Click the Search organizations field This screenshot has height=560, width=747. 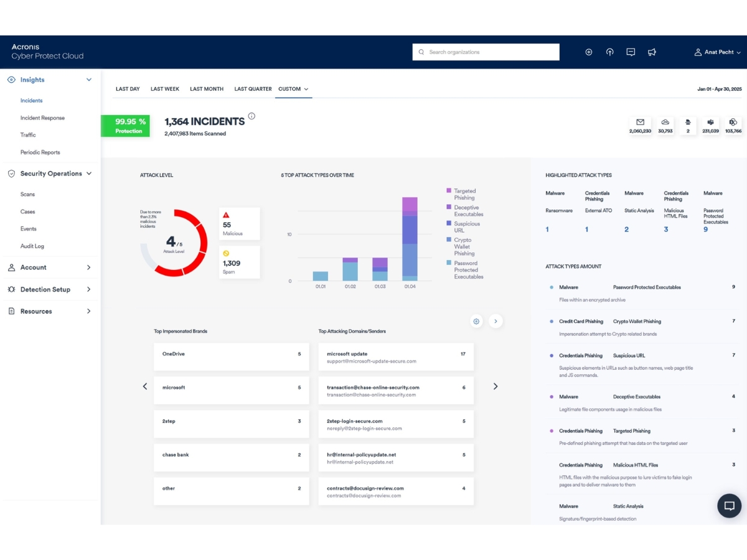pyautogui.click(x=486, y=52)
